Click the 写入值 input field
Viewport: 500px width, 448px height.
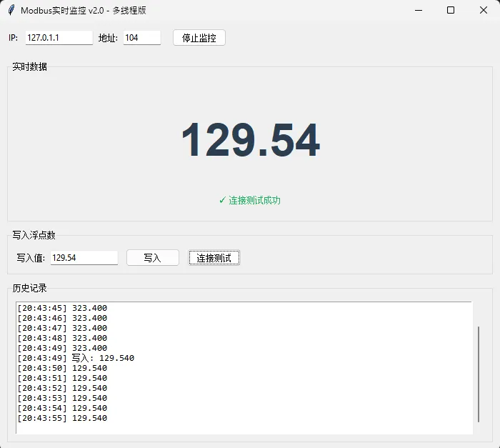pos(84,258)
